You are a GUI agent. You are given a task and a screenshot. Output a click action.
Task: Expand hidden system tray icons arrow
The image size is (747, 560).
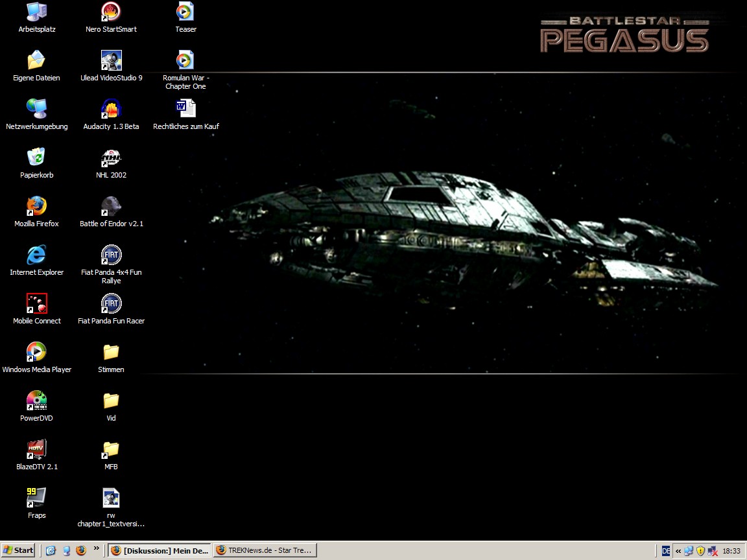(x=678, y=551)
